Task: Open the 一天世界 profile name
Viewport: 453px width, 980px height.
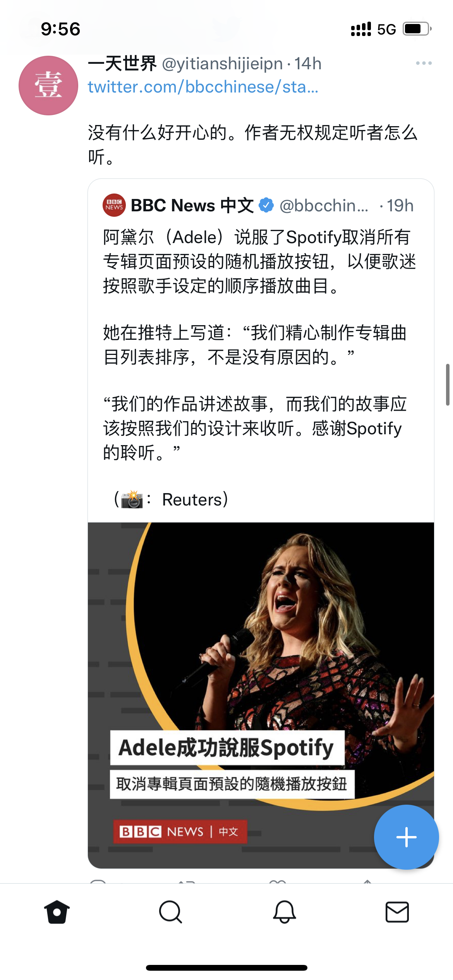Action: point(122,63)
